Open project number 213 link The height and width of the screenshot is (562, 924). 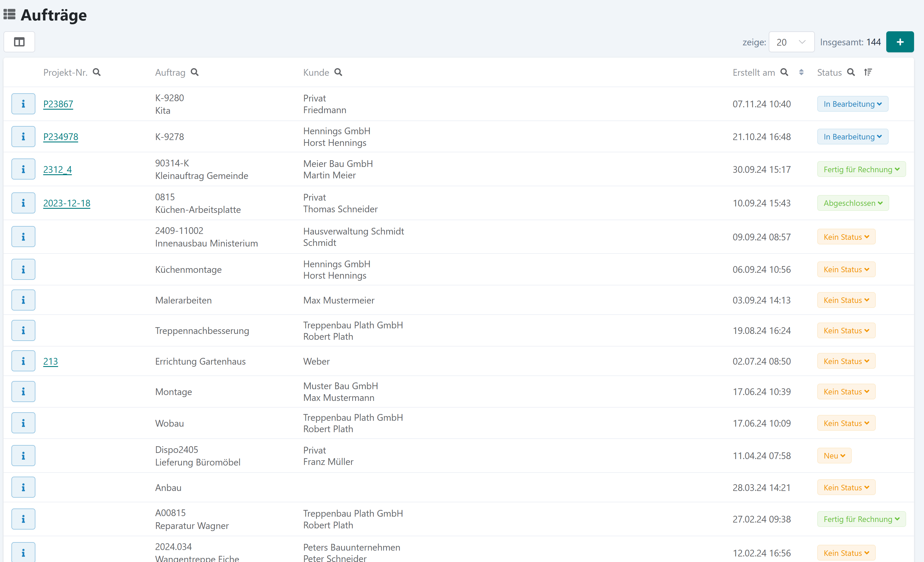tap(51, 361)
